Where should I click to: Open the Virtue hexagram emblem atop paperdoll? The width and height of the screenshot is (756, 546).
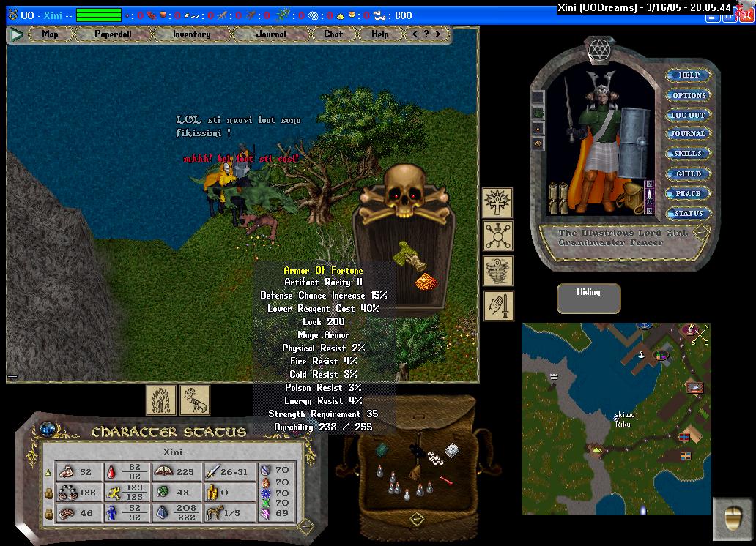[599, 50]
